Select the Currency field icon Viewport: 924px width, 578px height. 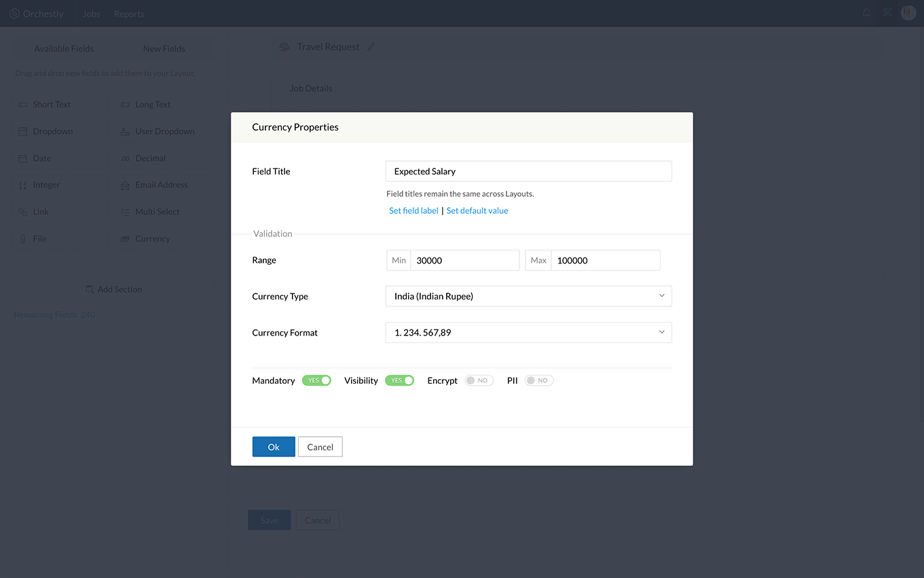tap(125, 239)
